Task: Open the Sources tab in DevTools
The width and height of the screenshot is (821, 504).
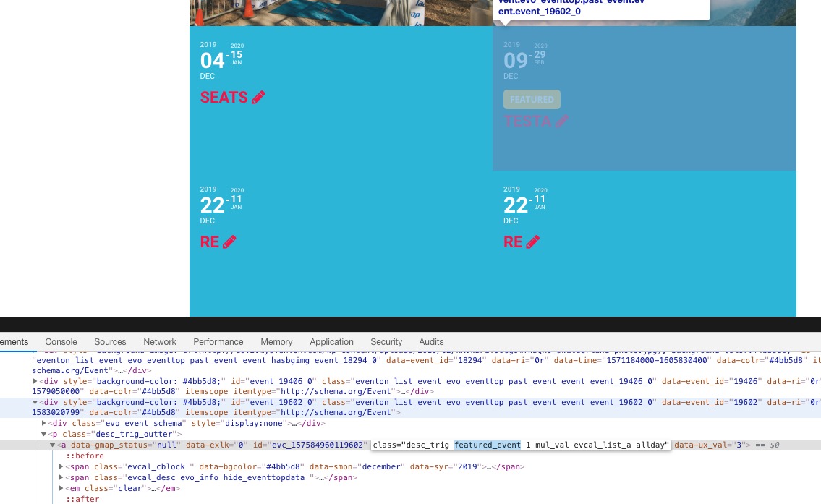Action: coord(110,342)
